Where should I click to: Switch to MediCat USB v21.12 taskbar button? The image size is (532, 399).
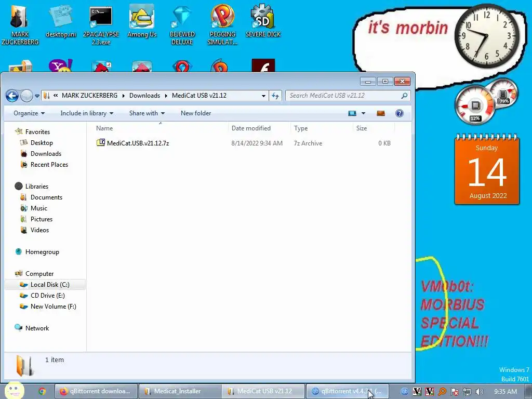263,391
